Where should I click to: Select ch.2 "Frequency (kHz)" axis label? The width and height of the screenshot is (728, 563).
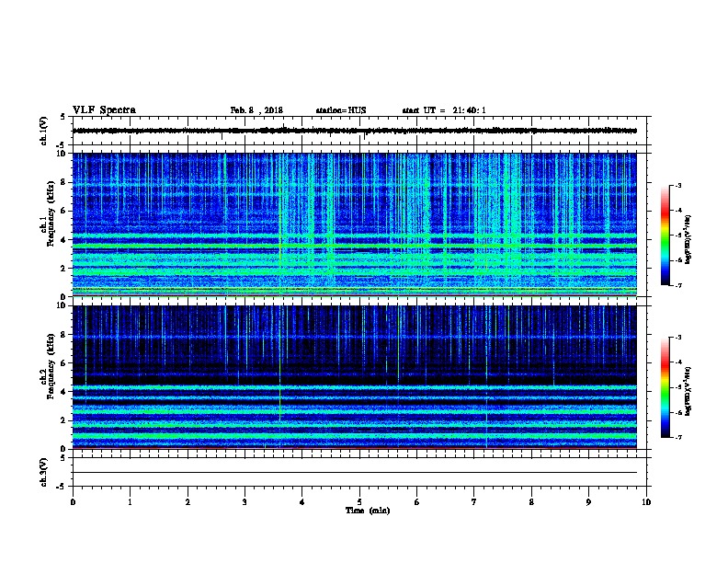point(51,366)
